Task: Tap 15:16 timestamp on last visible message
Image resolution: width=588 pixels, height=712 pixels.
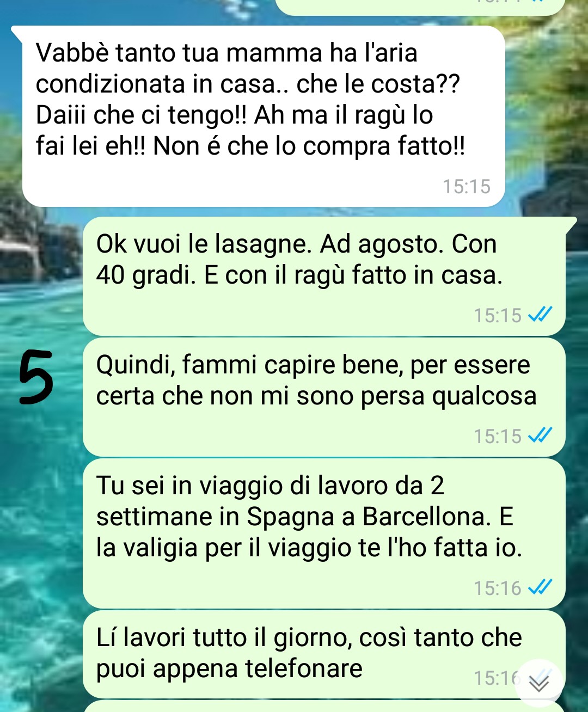Action: point(494,678)
